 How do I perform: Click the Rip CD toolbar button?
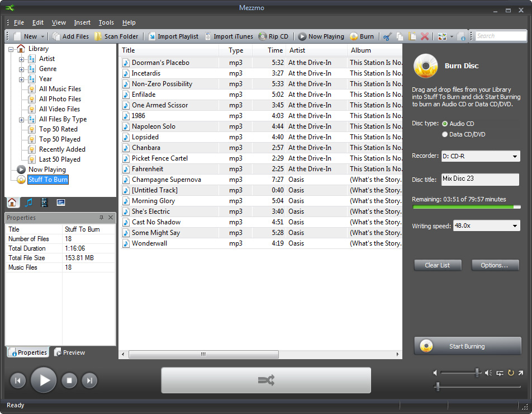pos(273,36)
